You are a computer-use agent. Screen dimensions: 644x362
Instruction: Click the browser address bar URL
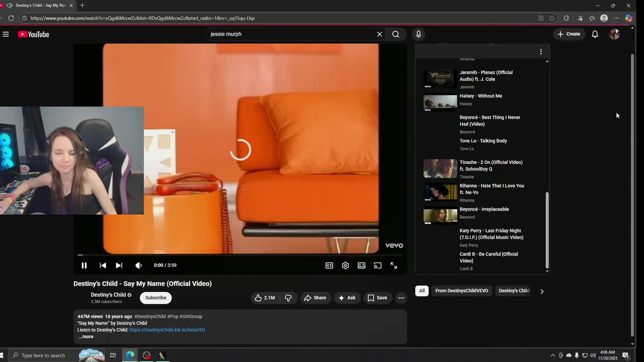click(142, 18)
